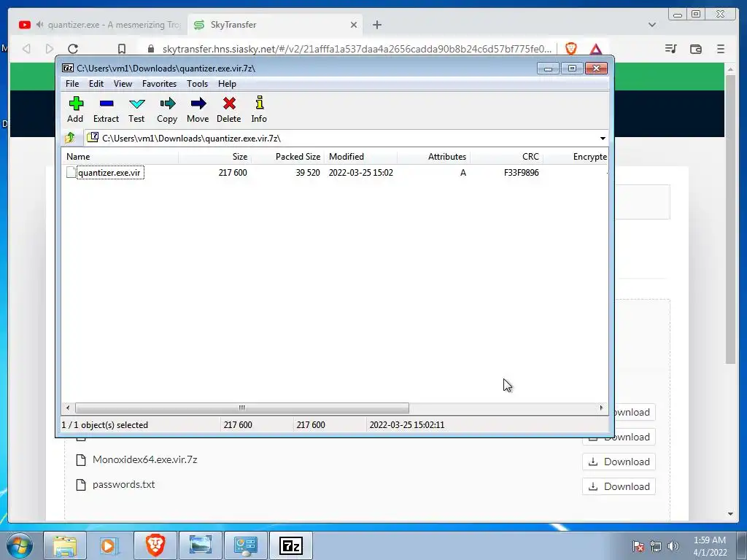This screenshot has height=560, width=747.
Task: Sort by the Size column header
Action: tap(215, 157)
